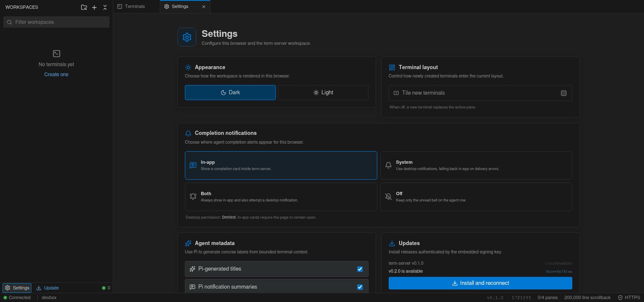Open the workspace folder search icon
The image size is (644, 302).
(84, 7)
